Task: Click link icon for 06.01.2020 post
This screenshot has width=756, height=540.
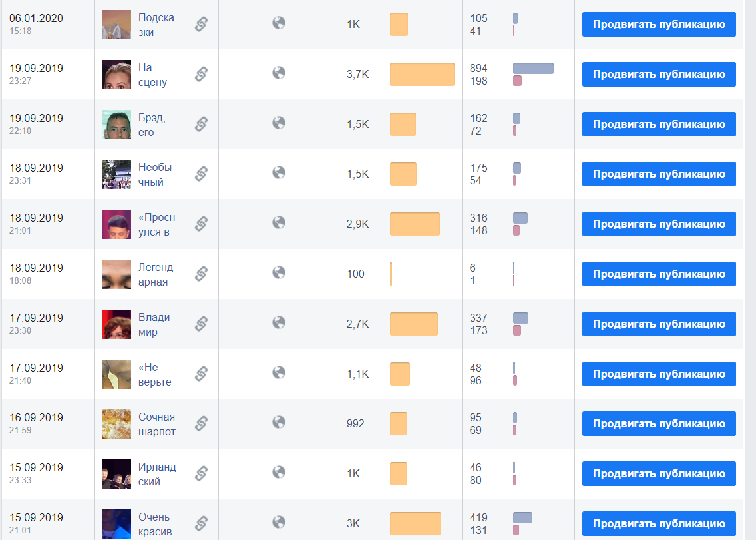Action: (201, 24)
